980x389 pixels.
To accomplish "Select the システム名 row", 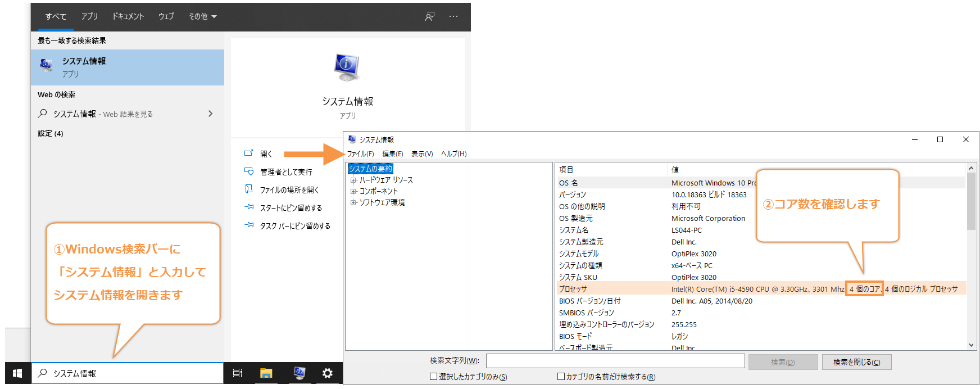I will 761,230.
